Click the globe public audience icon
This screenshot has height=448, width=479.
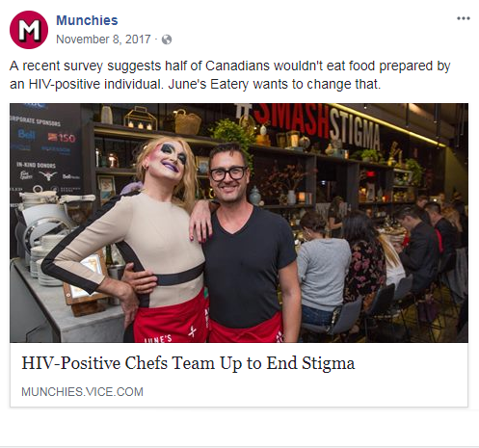pos(167,40)
